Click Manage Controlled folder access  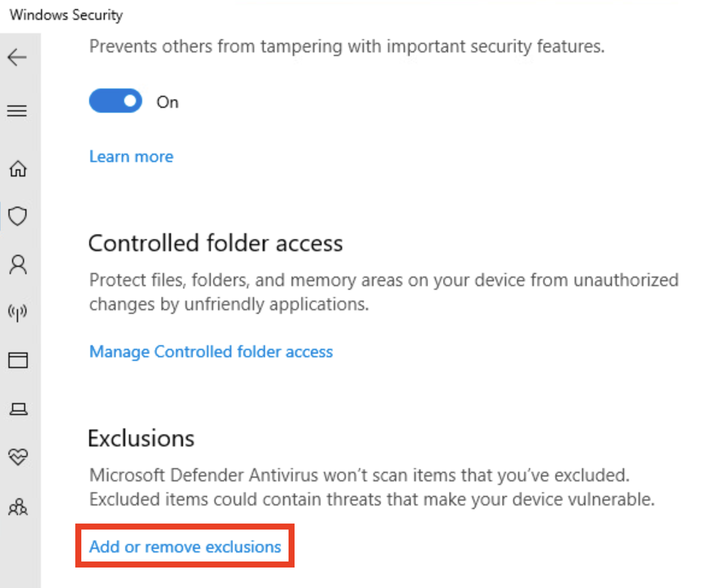(211, 351)
